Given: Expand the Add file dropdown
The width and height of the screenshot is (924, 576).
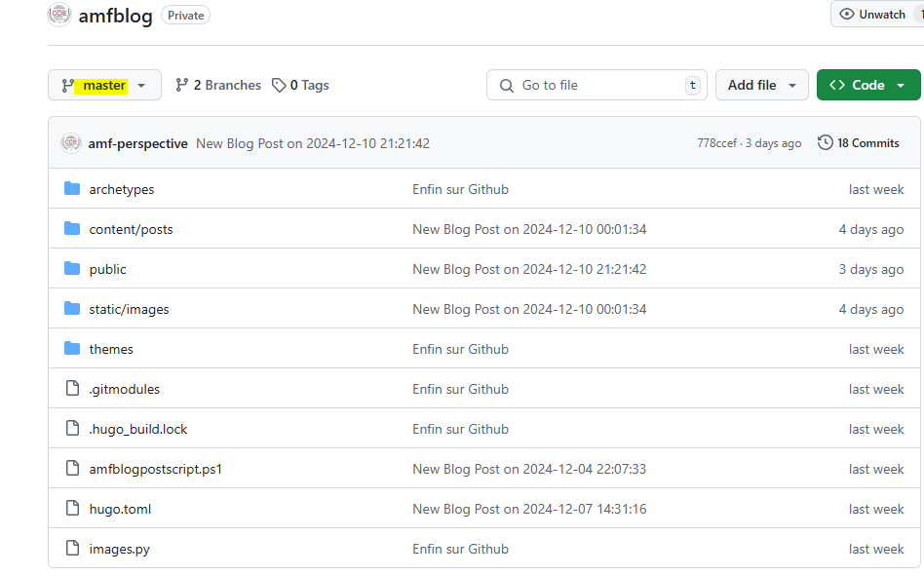Looking at the screenshot, I should [x=761, y=86].
